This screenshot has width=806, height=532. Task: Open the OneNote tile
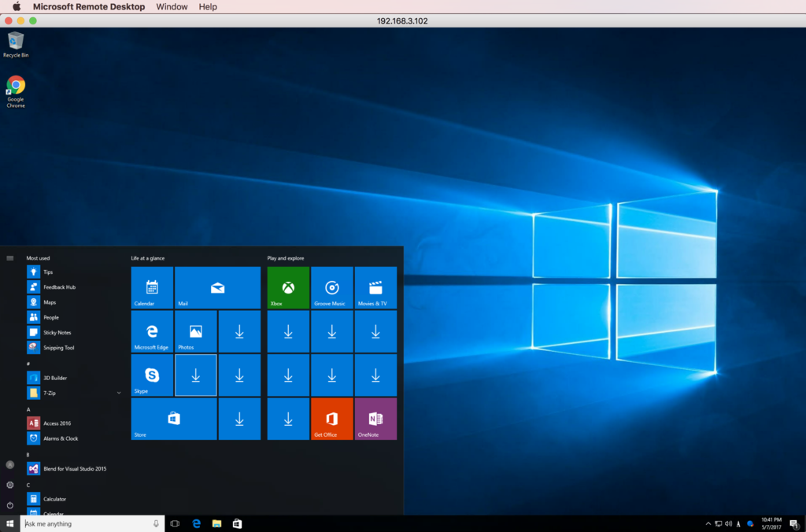[x=375, y=419]
